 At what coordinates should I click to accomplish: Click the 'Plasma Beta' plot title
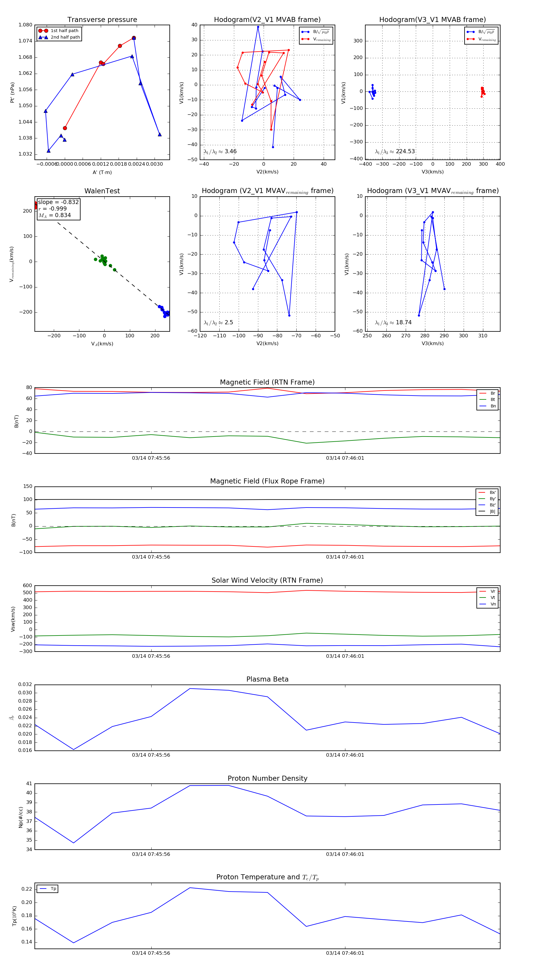[x=267, y=679]
